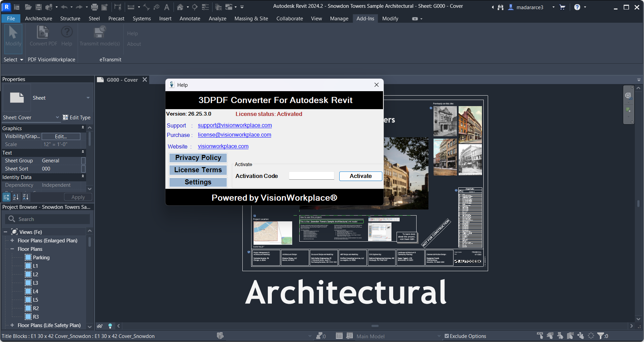Collapse the Identity Data properties group

point(83,177)
